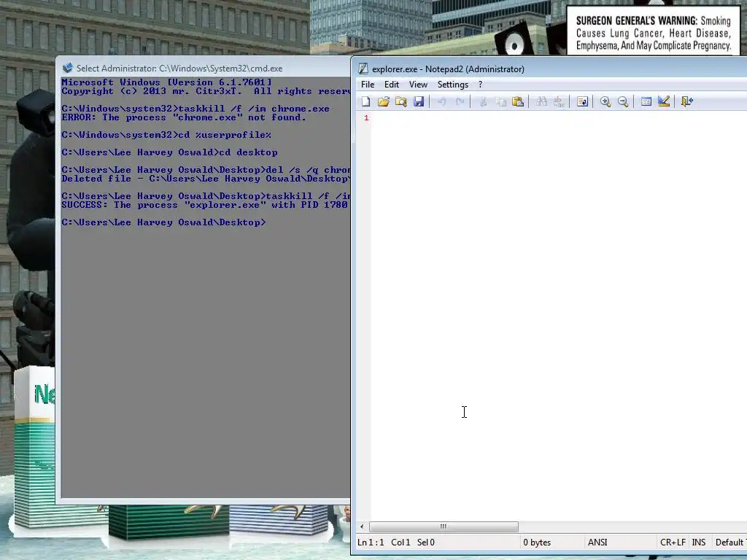Screen dimensions: 747x560
Task: Click the Cut scissors icon
Action: coord(483,101)
